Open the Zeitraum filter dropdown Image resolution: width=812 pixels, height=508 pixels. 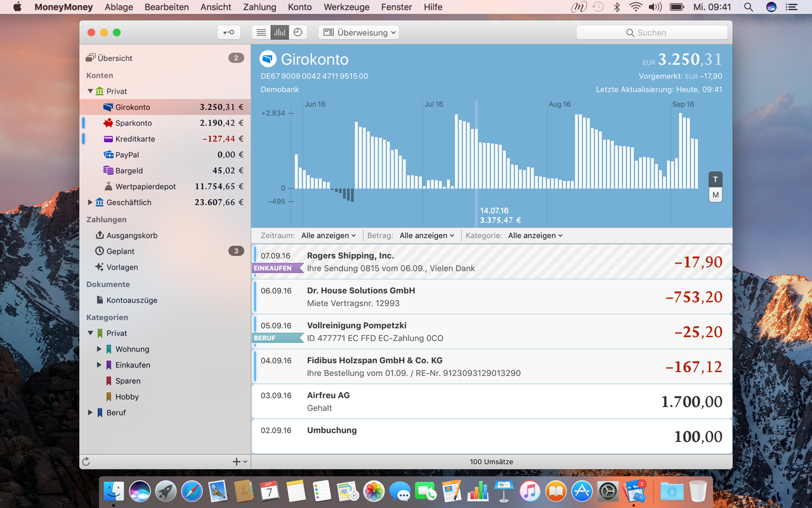click(x=329, y=236)
